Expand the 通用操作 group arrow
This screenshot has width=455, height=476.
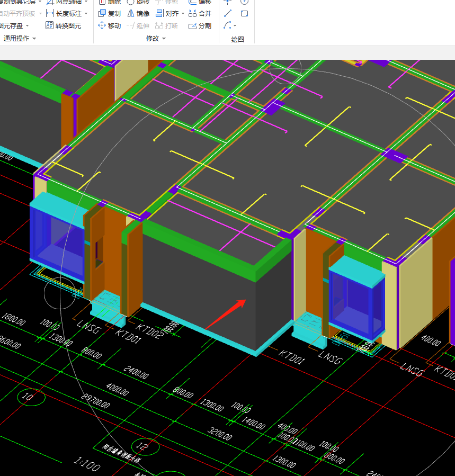pyautogui.click(x=34, y=39)
